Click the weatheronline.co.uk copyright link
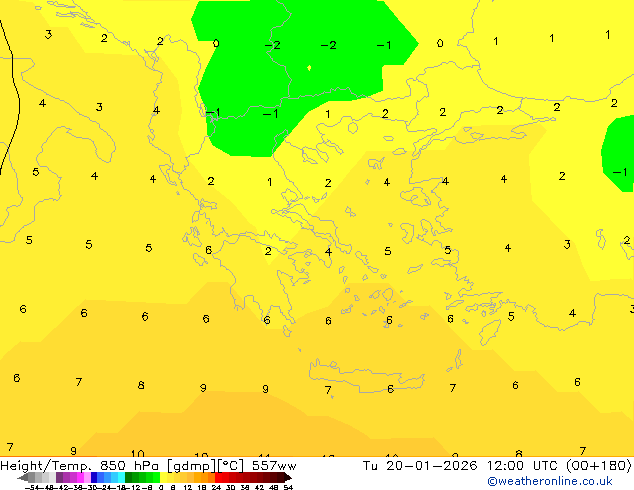Viewport: 634px width, 490px height. [x=550, y=481]
